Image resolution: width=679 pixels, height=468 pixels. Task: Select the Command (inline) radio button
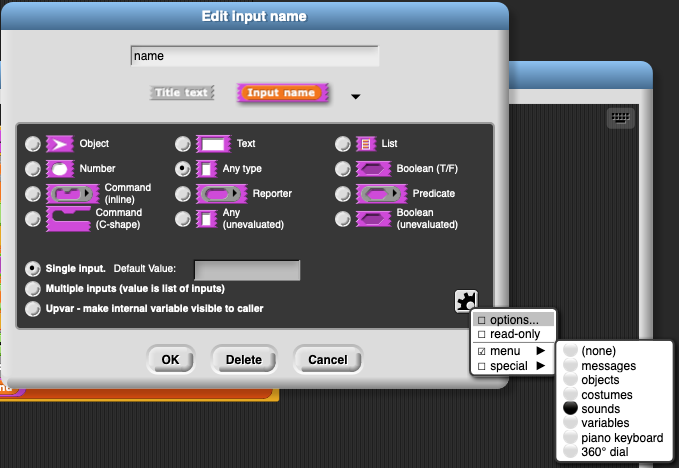coord(32,194)
